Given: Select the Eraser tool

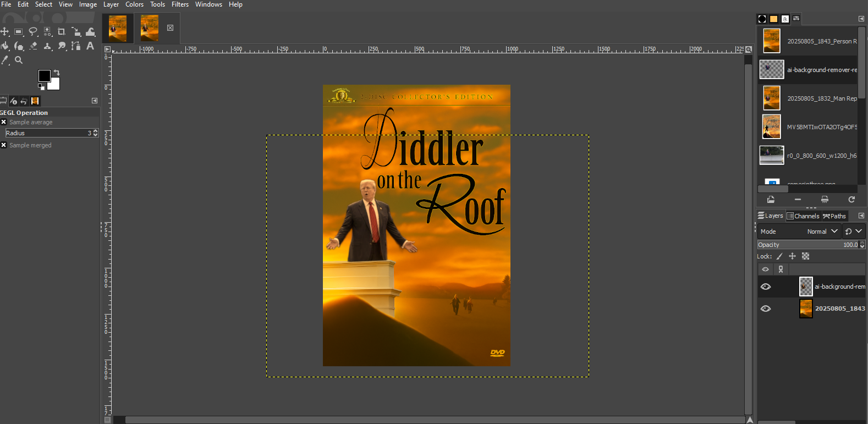Looking at the screenshot, I should coord(33,46).
